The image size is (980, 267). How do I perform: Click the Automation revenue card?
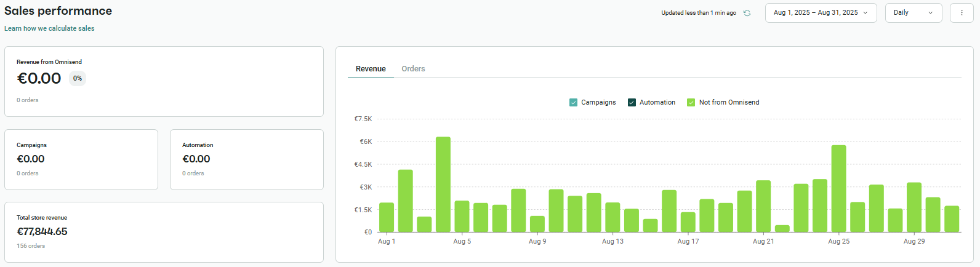247,159
